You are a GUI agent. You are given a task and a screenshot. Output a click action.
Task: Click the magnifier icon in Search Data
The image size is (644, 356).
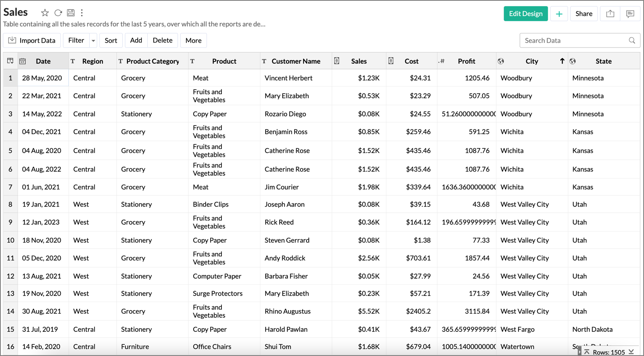click(632, 40)
